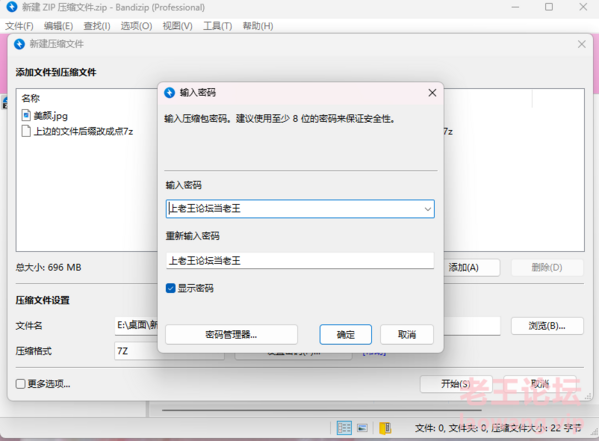Click the Bandizip app icon in main title bar
This screenshot has height=441, width=599.
(x=11, y=7)
